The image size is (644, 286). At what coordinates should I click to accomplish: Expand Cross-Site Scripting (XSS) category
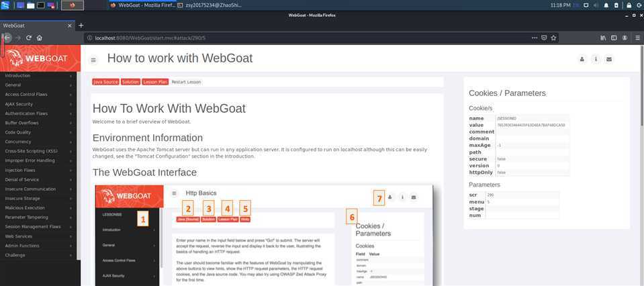coord(38,151)
